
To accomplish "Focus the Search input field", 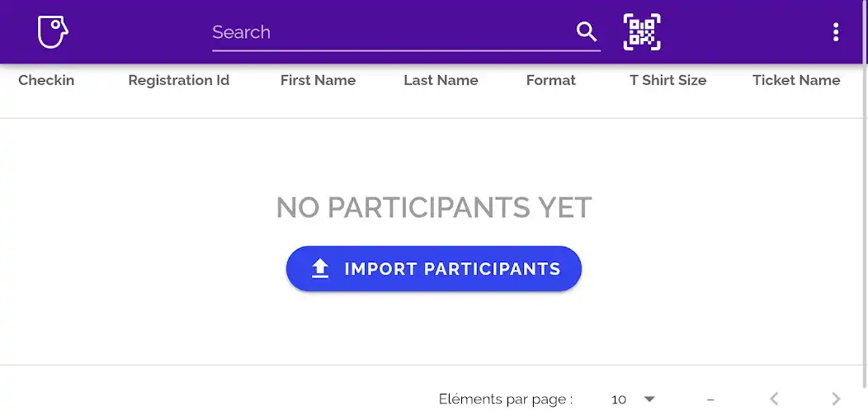I will (393, 32).
